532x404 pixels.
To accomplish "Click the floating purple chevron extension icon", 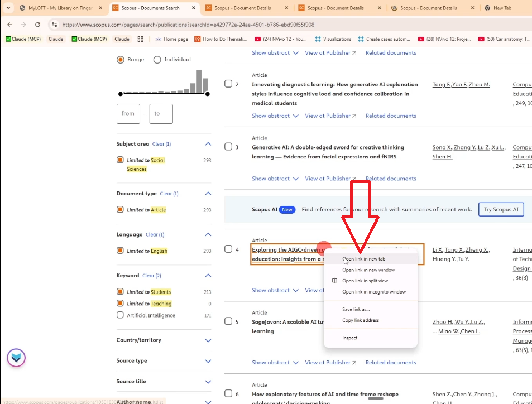I will pyautogui.click(x=16, y=358).
